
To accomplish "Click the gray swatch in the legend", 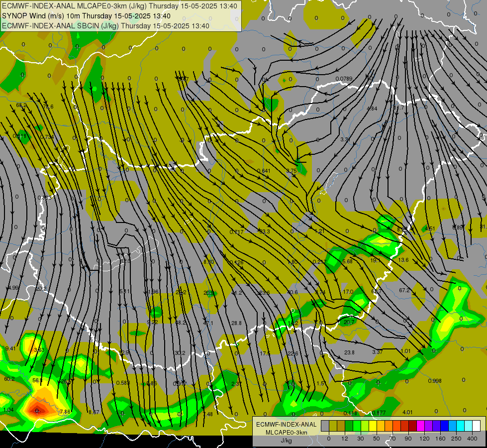I will point(325,426).
